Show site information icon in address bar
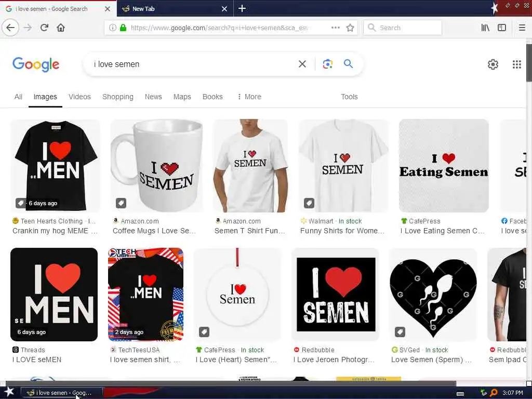The height and width of the screenshot is (399, 532). (112, 28)
